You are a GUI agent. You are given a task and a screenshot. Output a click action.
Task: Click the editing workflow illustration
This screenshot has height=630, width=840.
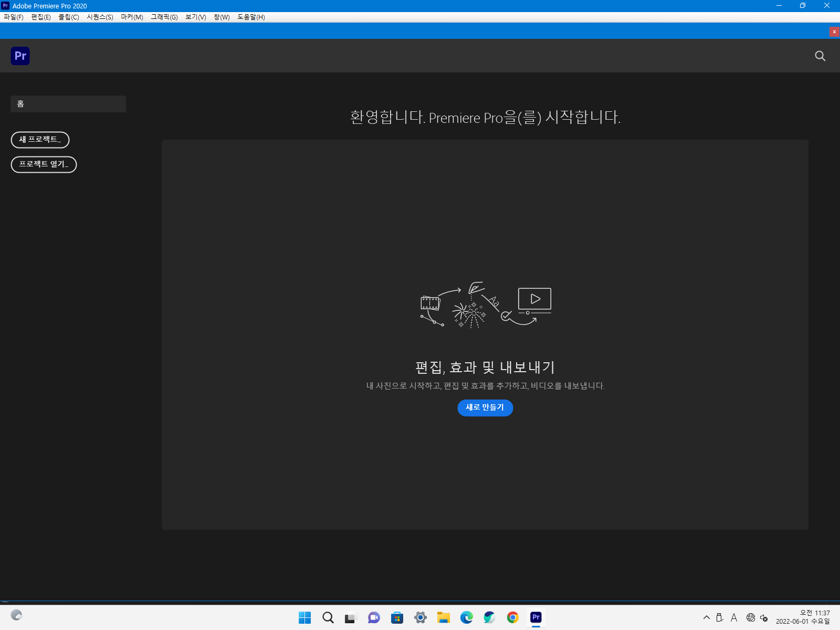click(x=486, y=305)
